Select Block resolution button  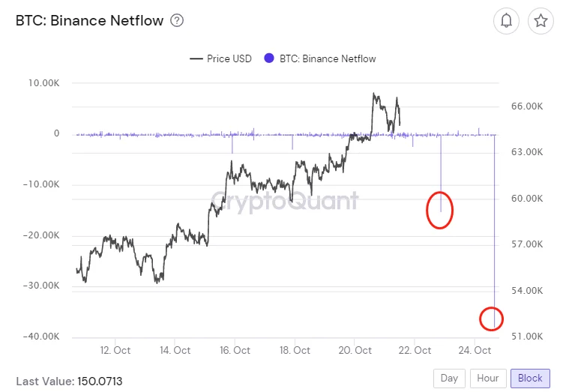click(x=530, y=378)
